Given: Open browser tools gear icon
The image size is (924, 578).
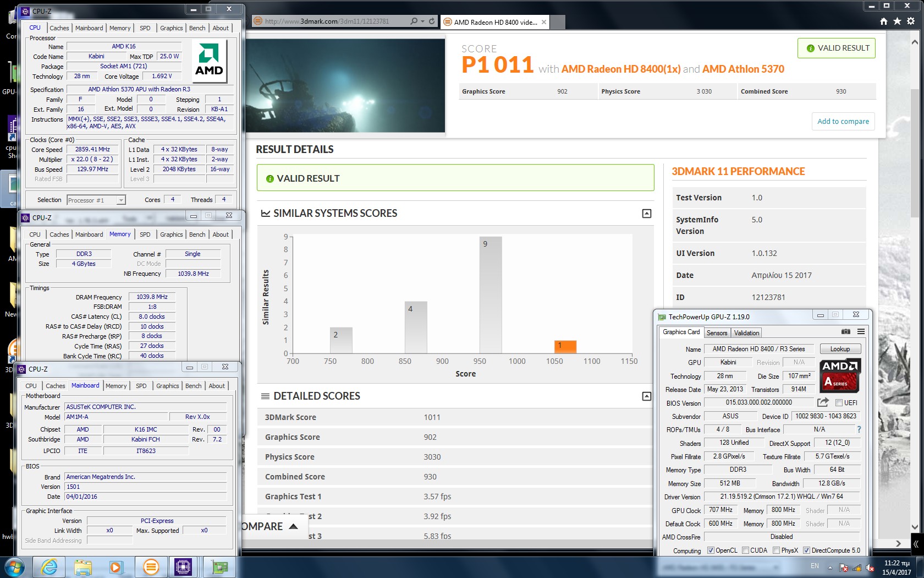Looking at the screenshot, I should click(x=911, y=21).
